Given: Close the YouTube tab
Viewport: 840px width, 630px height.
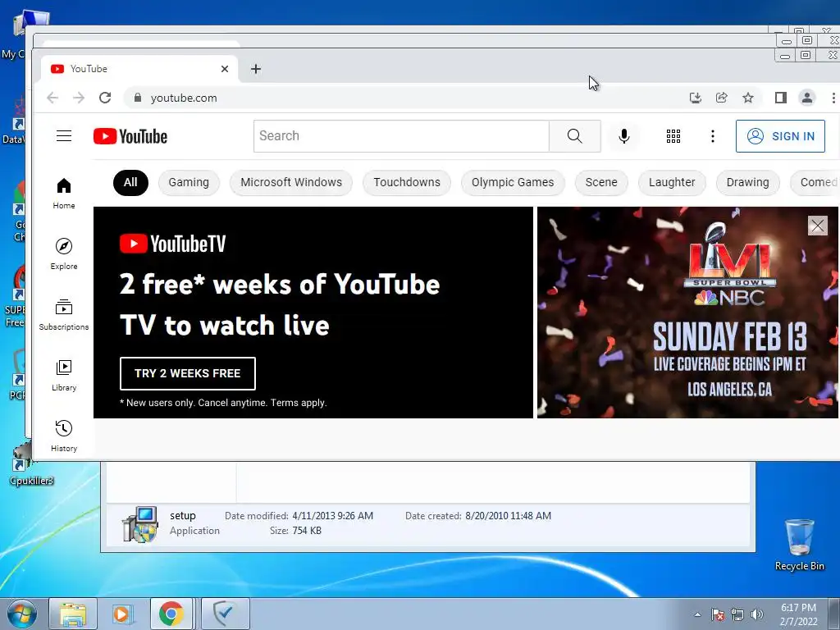Looking at the screenshot, I should tap(225, 69).
